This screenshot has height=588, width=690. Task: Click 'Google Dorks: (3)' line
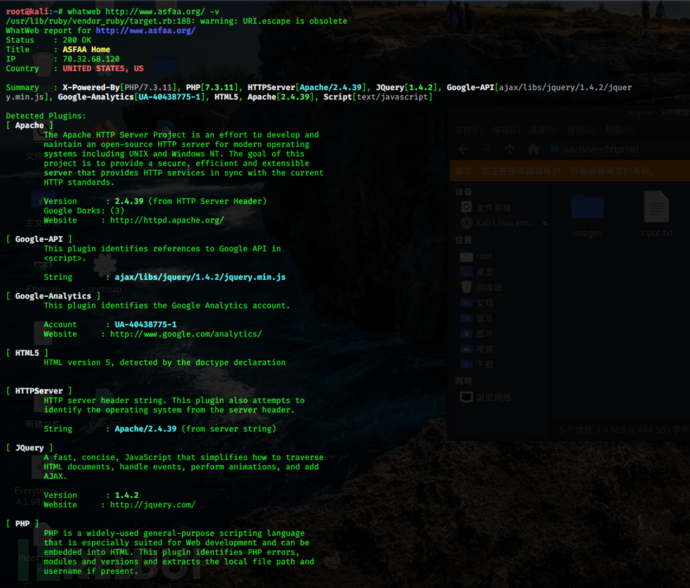click(84, 211)
